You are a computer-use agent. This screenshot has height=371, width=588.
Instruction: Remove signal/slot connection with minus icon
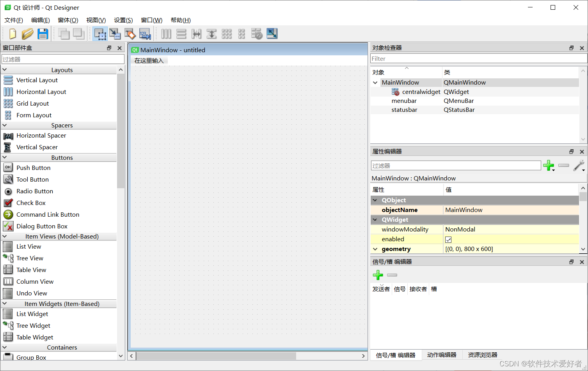coord(392,275)
